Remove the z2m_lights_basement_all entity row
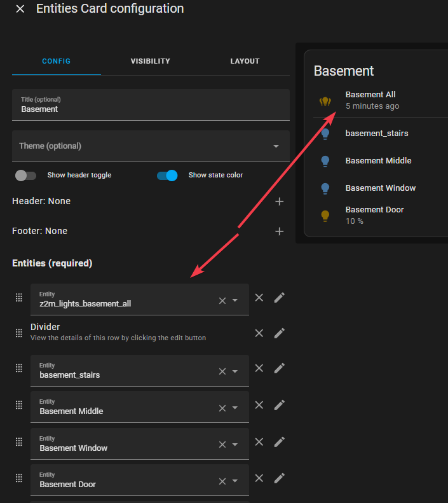Viewport: 448px width, 503px height. coord(259,298)
